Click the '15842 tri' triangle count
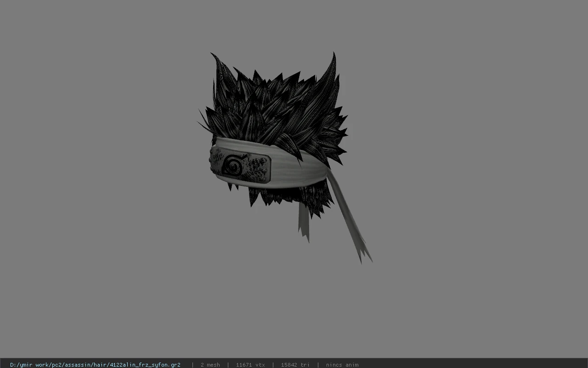Screen dimensions: 588x368 [295, 365]
